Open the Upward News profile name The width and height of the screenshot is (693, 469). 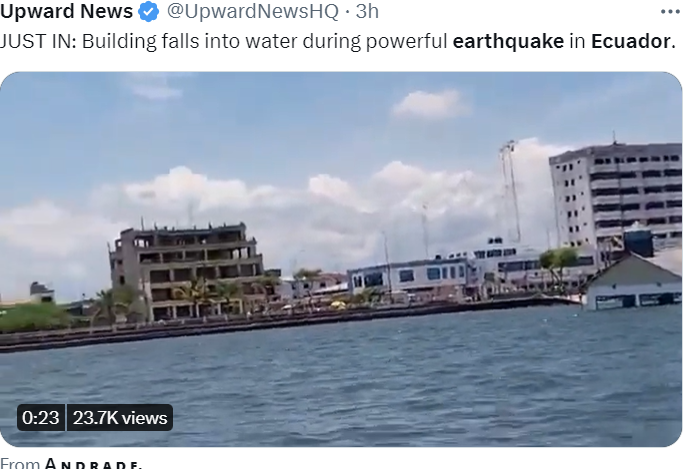[x=66, y=11]
